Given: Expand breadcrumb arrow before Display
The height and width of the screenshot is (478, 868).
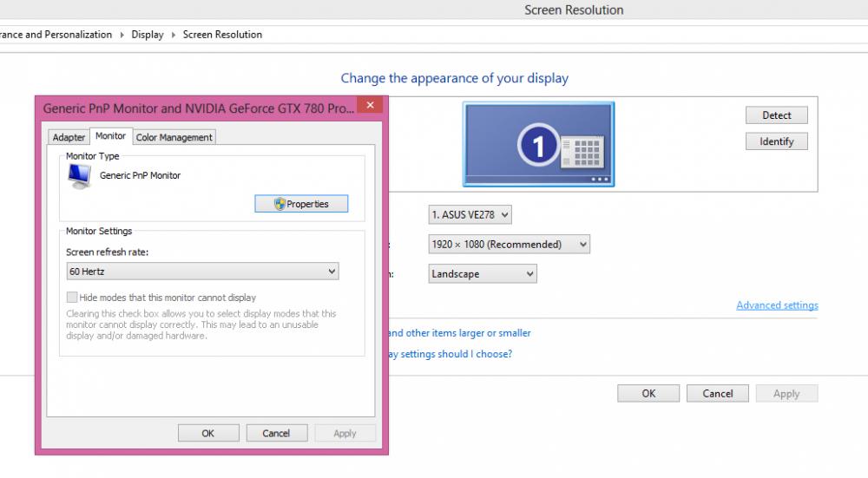Looking at the screenshot, I should tap(122, 35).
